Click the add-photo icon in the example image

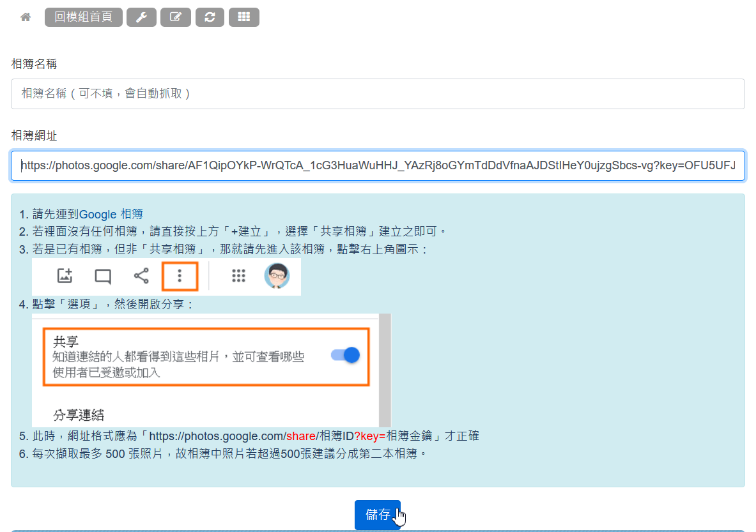(65, 276)
